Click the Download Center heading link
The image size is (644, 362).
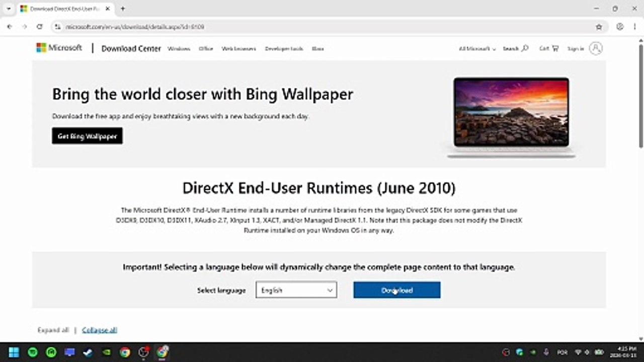[131, 48]
